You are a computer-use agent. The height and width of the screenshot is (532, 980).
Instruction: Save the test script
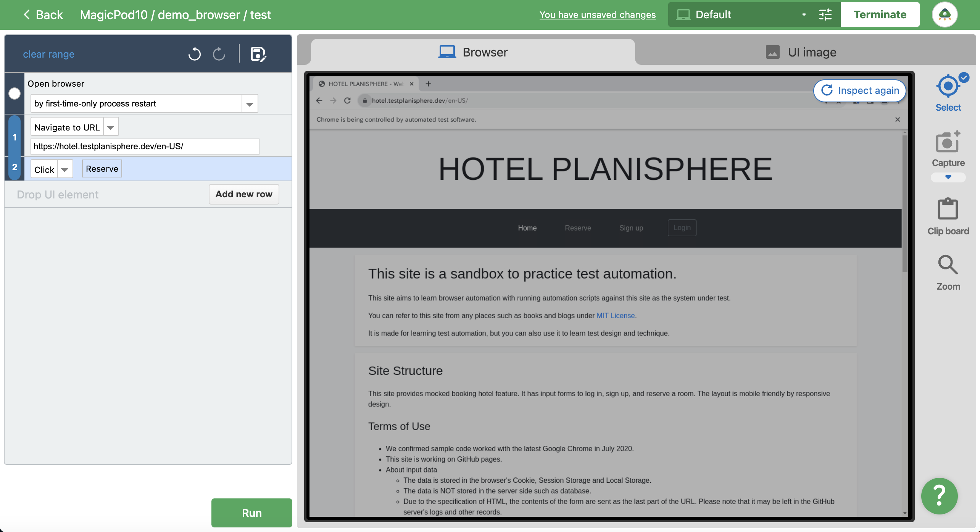(x=259, y=55)
